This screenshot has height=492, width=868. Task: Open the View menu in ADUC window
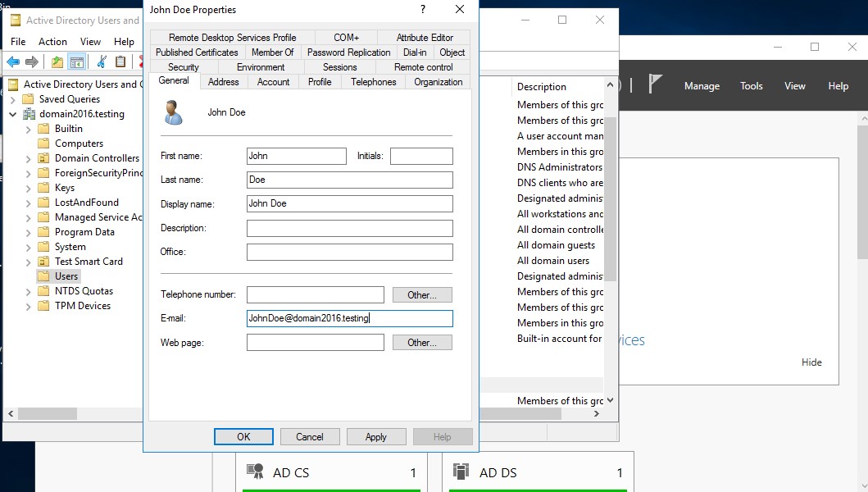pyautogui.click(x=90, y=42)
